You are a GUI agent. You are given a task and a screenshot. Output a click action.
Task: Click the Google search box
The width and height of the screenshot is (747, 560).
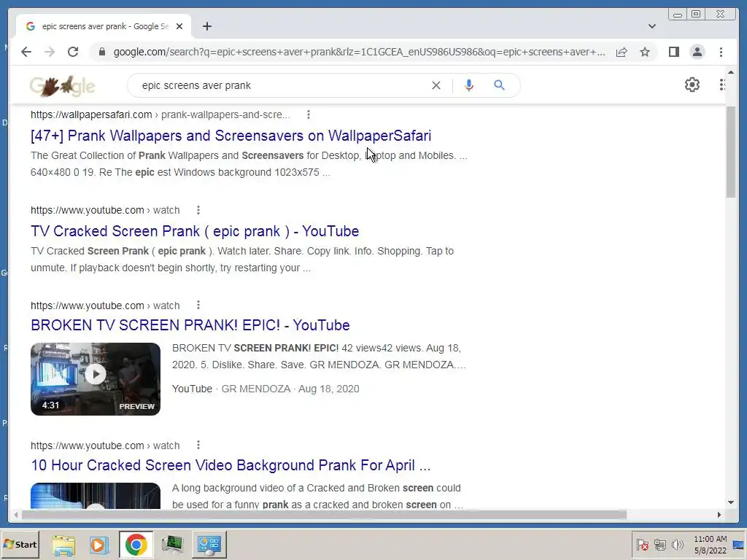(x=281, y=85)
